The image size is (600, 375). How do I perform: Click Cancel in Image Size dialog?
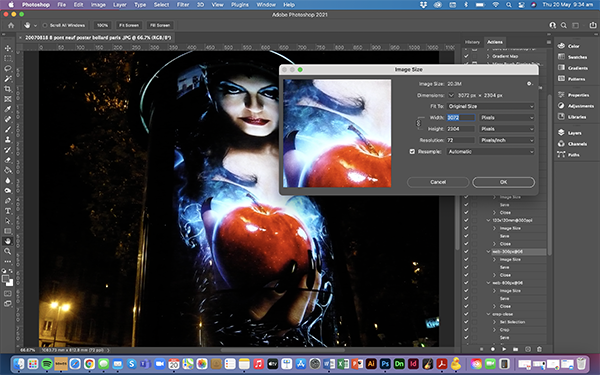[438, 182]
